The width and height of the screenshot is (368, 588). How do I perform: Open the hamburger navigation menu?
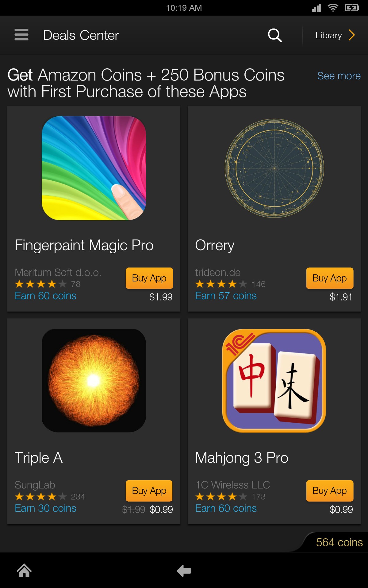(21, 35)
